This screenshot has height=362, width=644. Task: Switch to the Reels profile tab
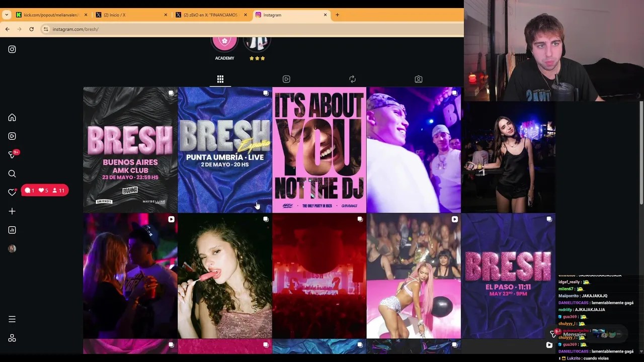286,79
